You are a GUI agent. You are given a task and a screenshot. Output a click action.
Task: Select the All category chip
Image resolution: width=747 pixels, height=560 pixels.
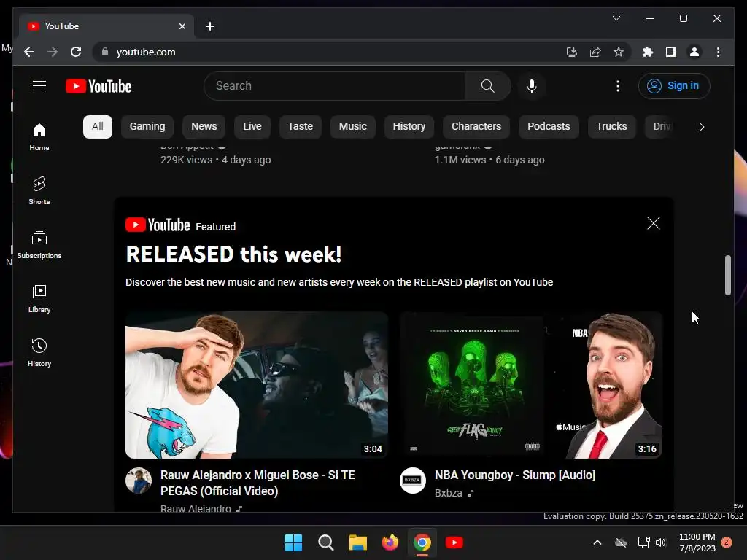(98, 126)
